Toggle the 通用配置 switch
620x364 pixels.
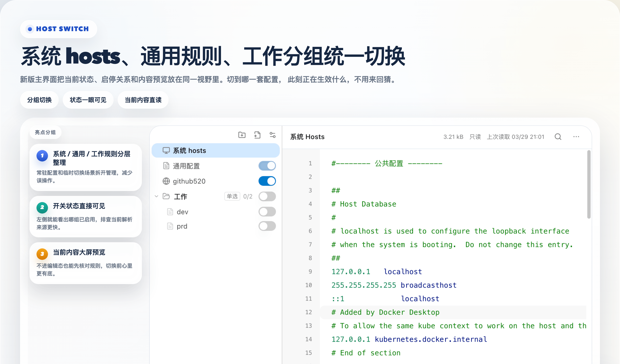267,166
